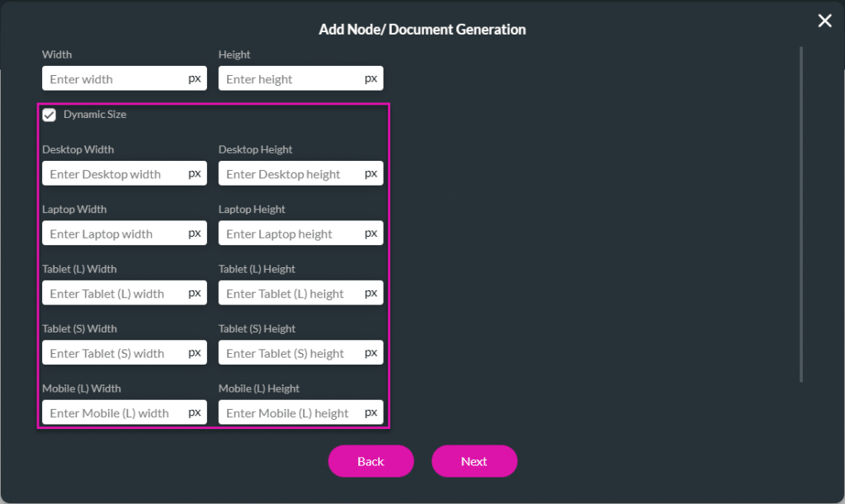Click the Back button

click(371, 461)
